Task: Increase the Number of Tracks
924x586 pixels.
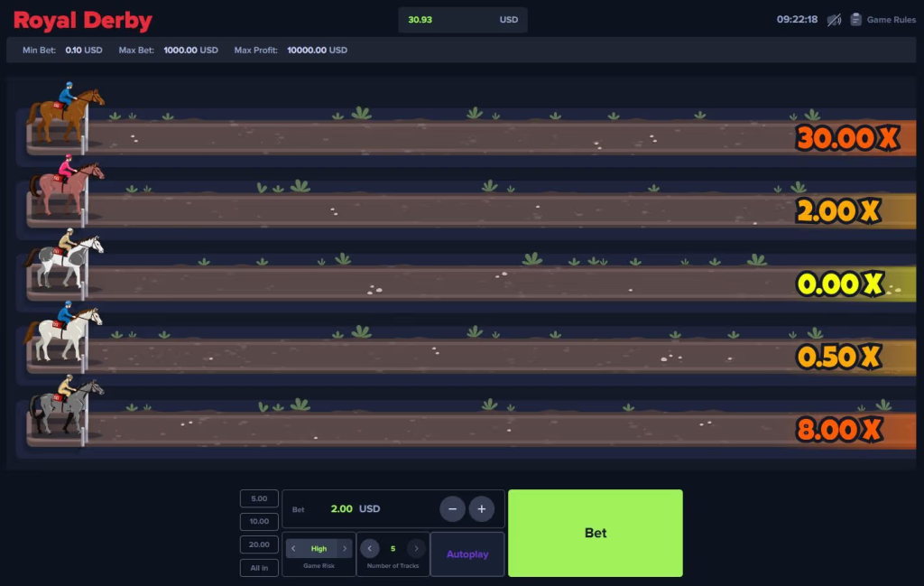Action: [x=416, y=548]
